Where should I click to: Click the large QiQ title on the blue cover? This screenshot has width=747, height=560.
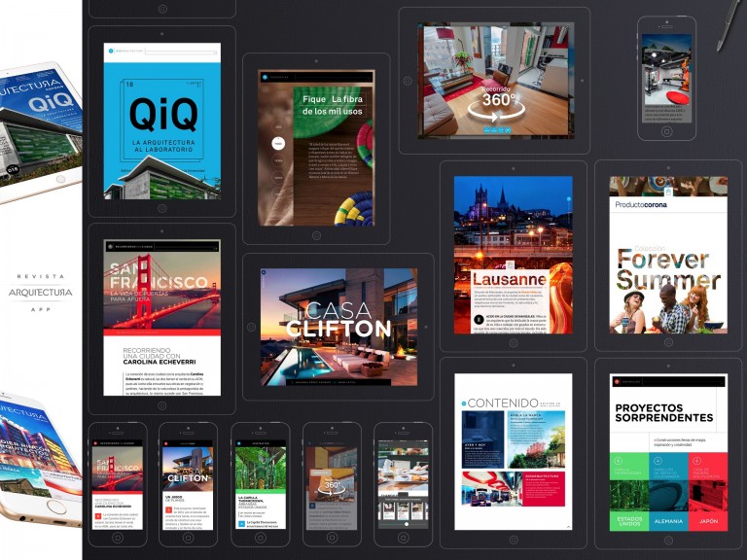coord(163,115)
